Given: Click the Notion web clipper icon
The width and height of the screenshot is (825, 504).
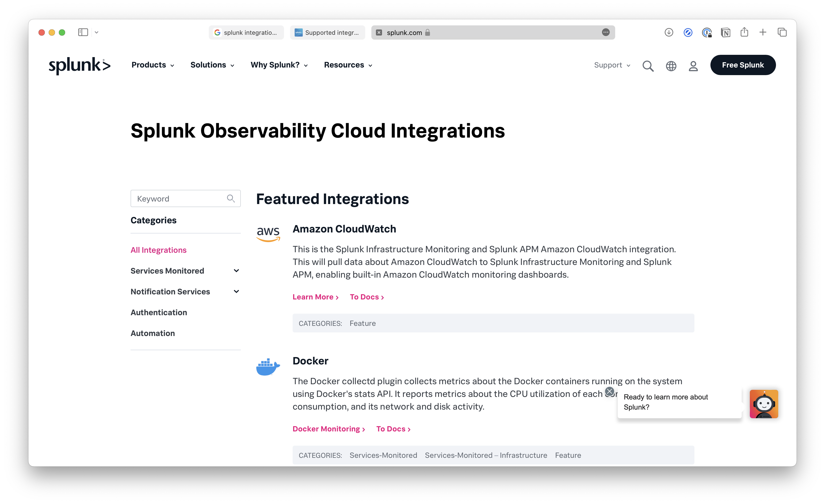Looking at the screenshot, I should (x=725, y=32).
